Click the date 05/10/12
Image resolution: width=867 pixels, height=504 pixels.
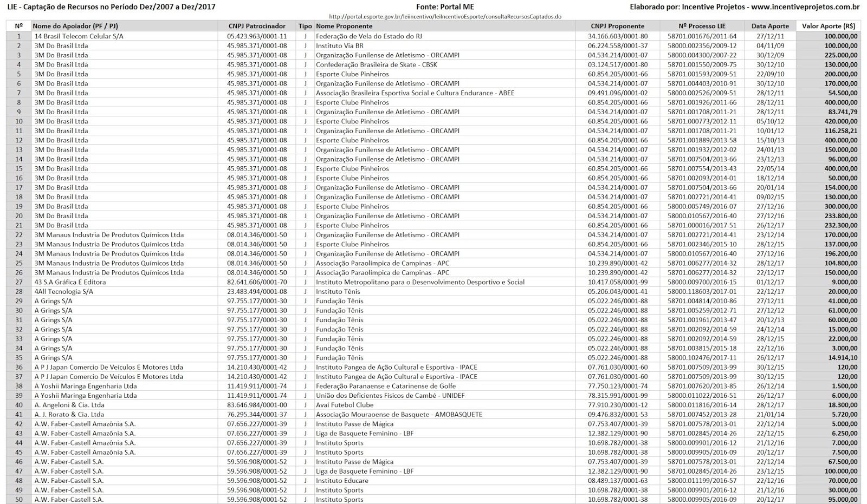pyautogui.click(x=770, y=121)
